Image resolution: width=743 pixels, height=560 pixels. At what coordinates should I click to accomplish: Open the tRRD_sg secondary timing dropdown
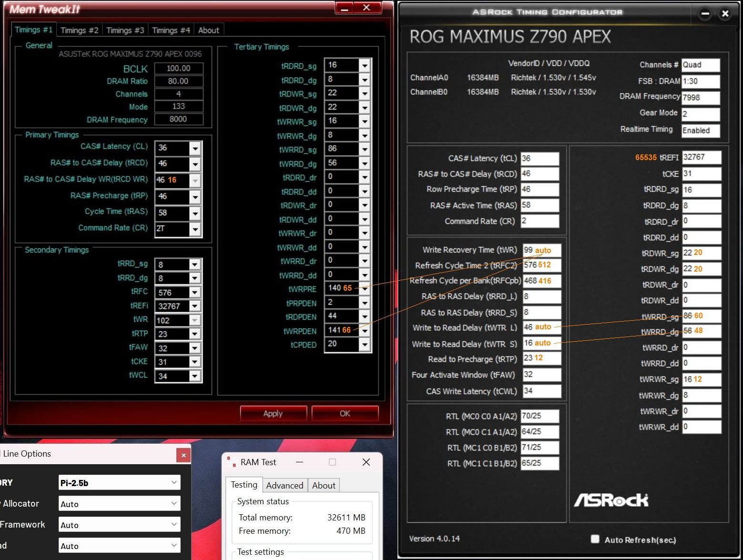click(194, 265)
